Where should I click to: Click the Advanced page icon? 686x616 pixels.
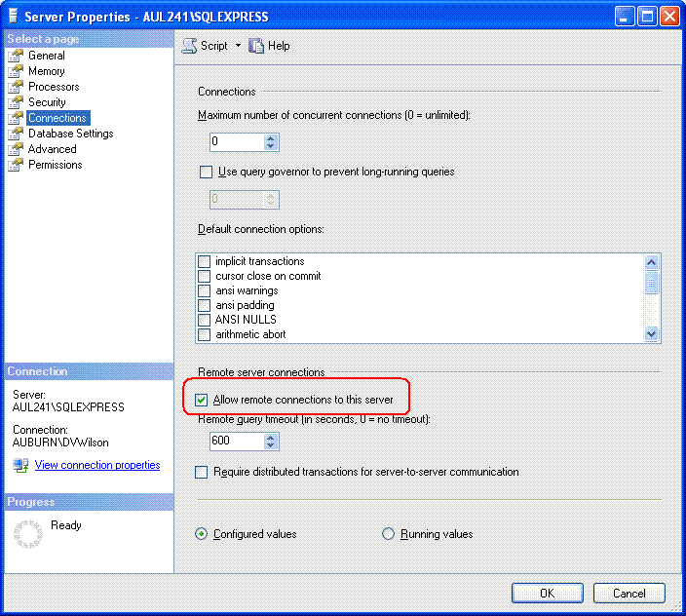pyautogui.click(x=16, y=149)
